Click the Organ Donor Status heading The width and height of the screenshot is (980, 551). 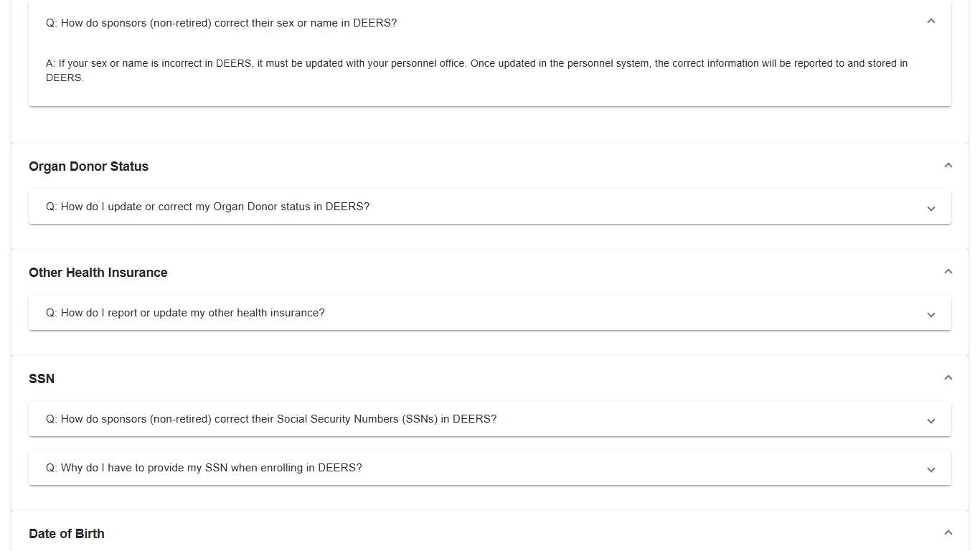pyautogui.click(x=89, y=166)
